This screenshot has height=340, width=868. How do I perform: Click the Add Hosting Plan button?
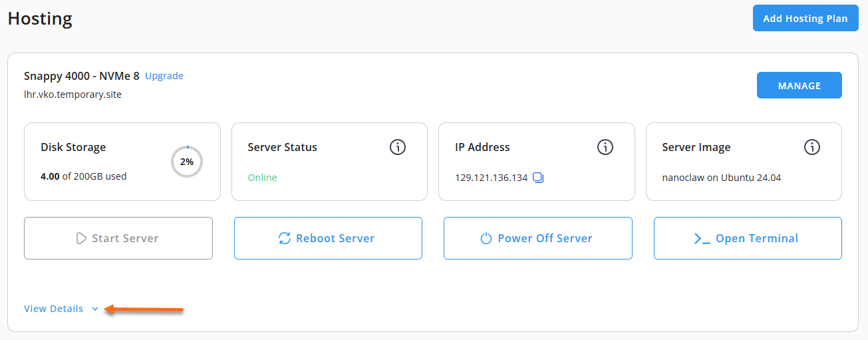pyautogui.click(x=805, y=18)
